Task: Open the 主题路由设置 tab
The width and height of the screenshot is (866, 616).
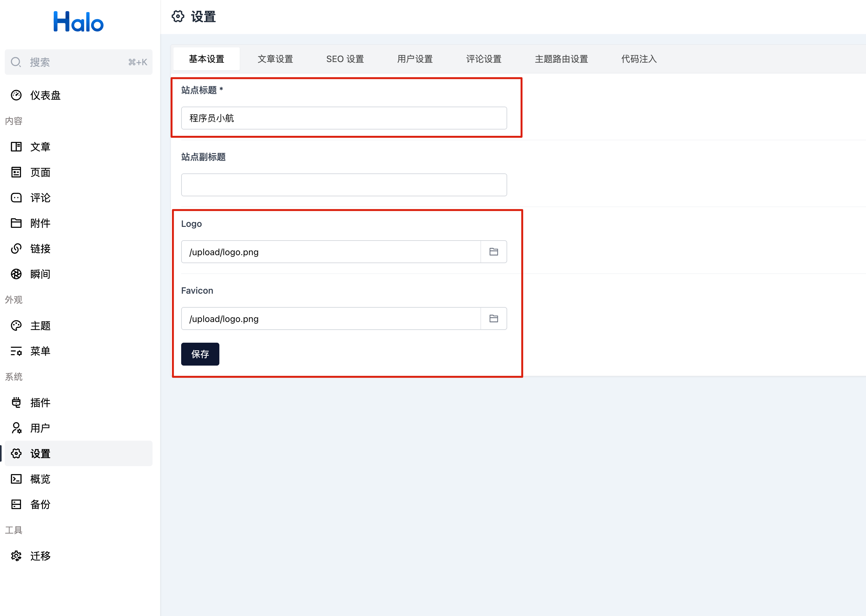Action: pos(561,59)
